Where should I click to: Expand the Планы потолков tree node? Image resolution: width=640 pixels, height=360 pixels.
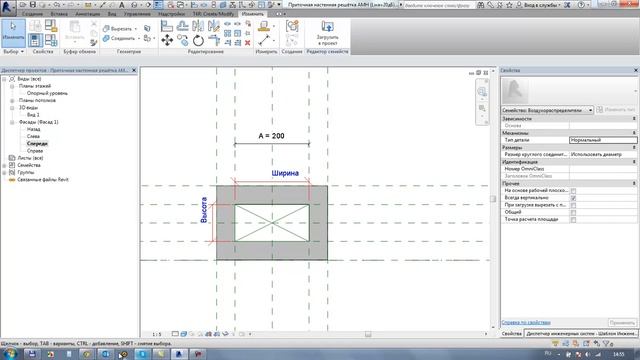(12, 100)
